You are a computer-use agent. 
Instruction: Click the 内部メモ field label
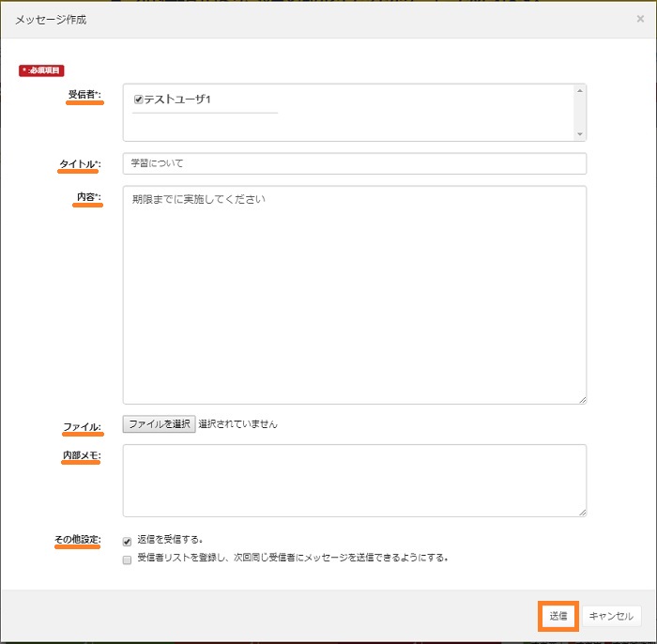pos(81,455)
